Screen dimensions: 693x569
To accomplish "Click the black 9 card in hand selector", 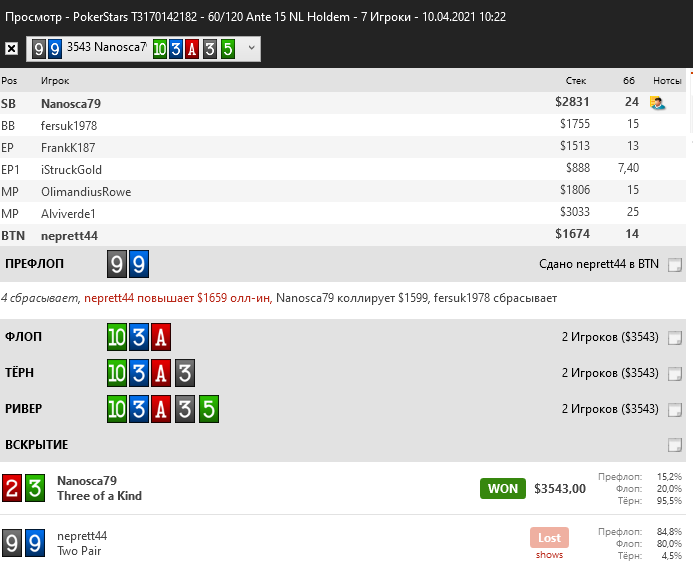I will (x=39, y=49).
